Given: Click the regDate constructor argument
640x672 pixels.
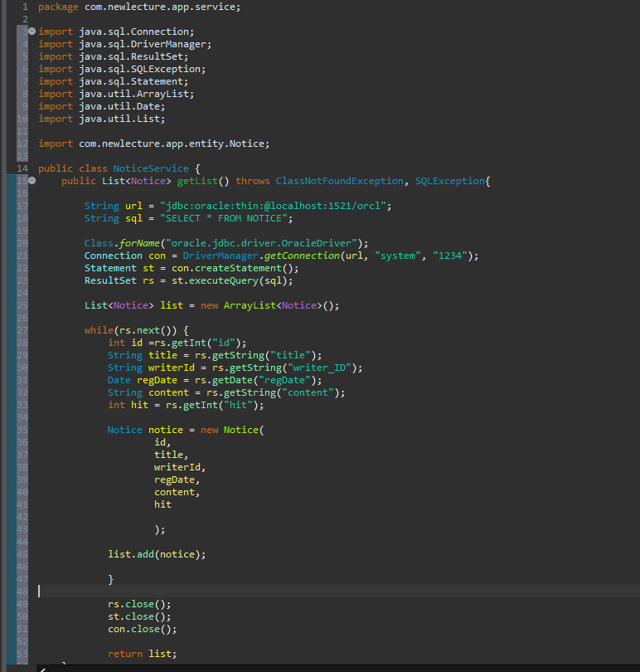Looking at the screenshot, I should tap(174, 480).
